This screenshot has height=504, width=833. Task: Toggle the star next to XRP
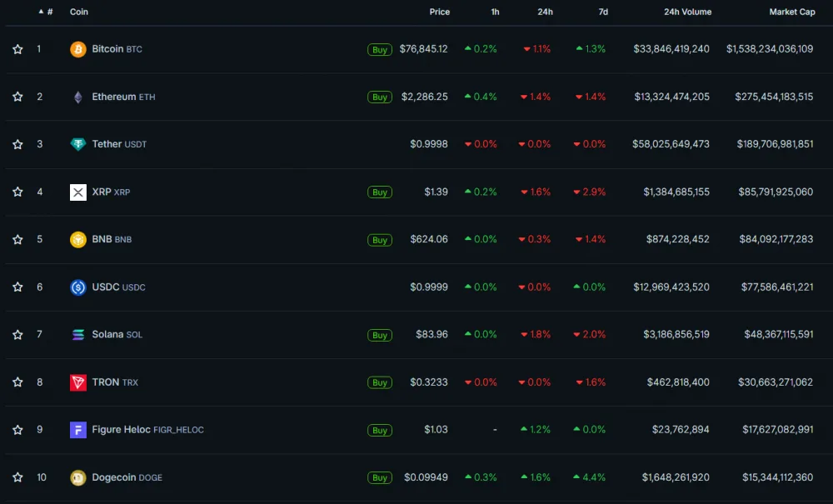click(17, 192)
